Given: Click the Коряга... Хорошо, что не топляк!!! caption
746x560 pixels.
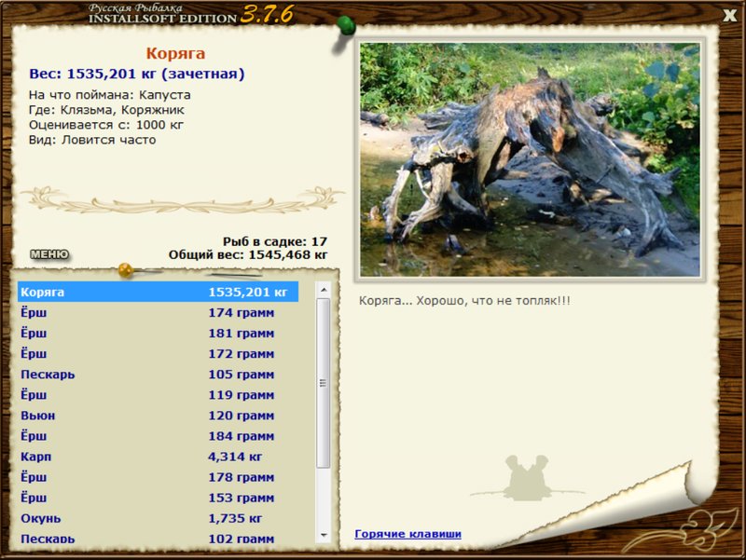Looking at the screenshot, I should (x=464, y=301).
